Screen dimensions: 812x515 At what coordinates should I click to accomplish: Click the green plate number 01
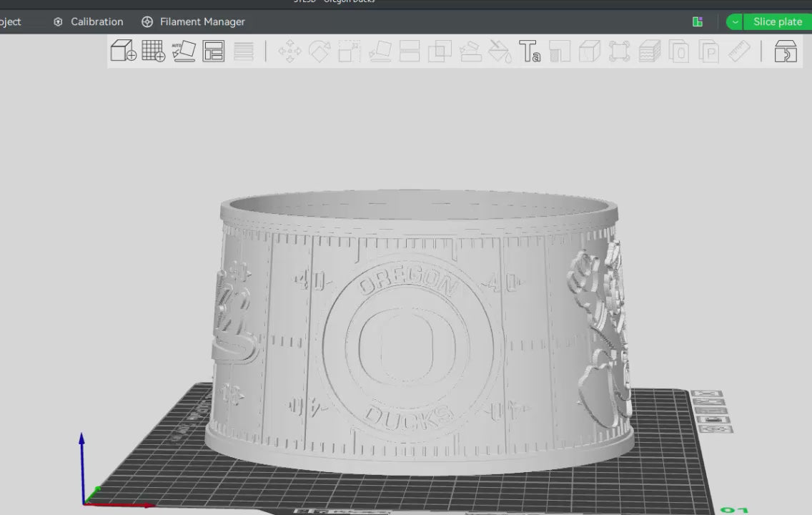(x=734, y=510)
